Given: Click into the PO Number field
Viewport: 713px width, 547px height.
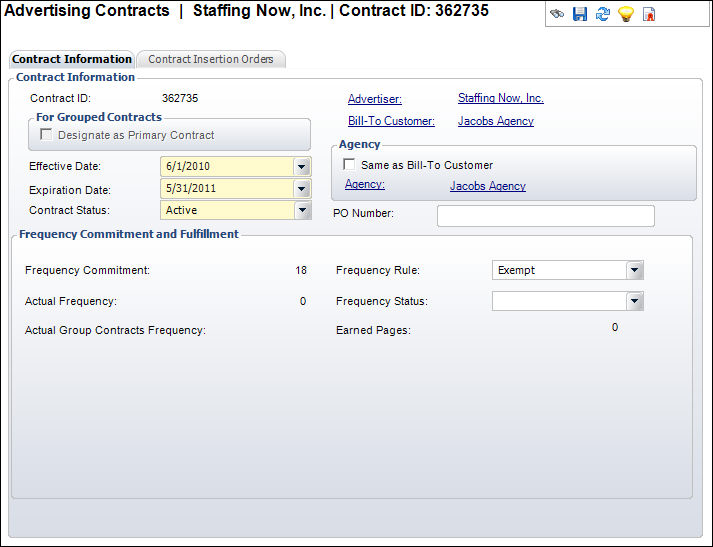Looking at the screenshot, I should 545,216.
